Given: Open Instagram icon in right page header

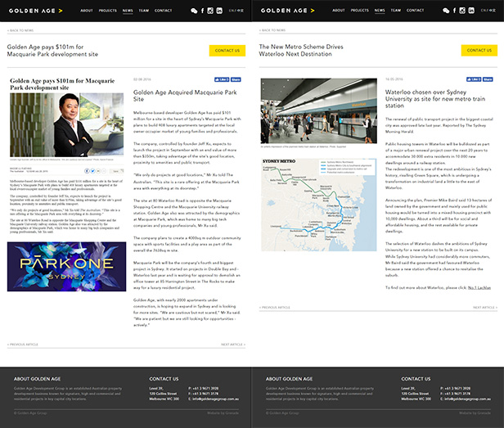Looking at the screenshot, I should click(x=462, y=11).
